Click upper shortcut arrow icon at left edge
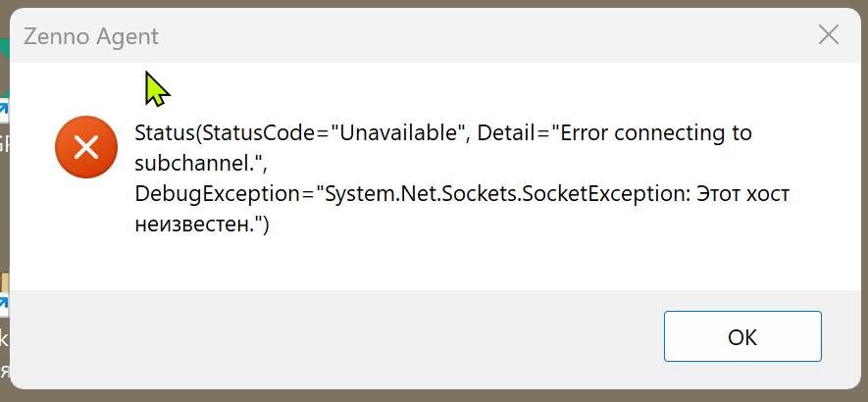Screen dimensions: 868x402 coord(4,109)
